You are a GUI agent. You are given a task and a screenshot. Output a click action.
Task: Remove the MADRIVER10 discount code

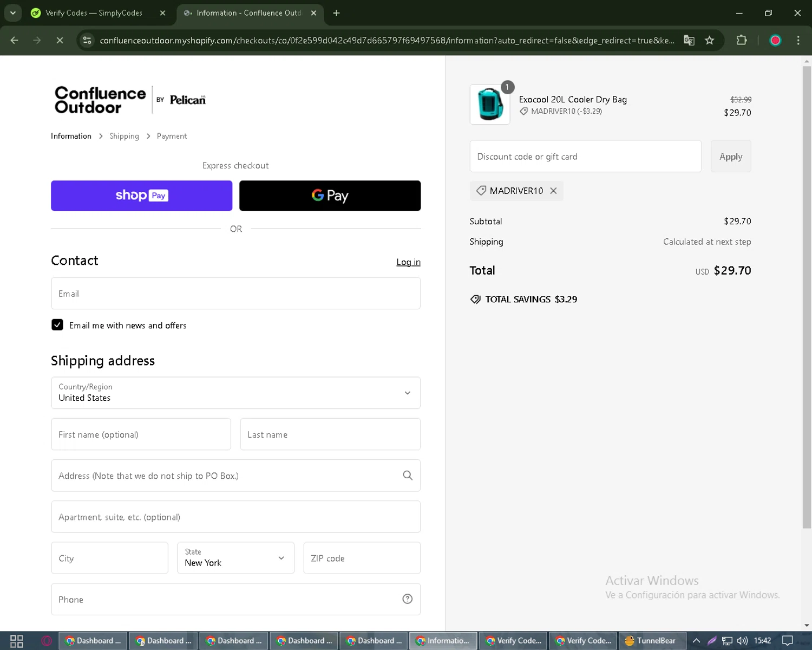(553, 191)
